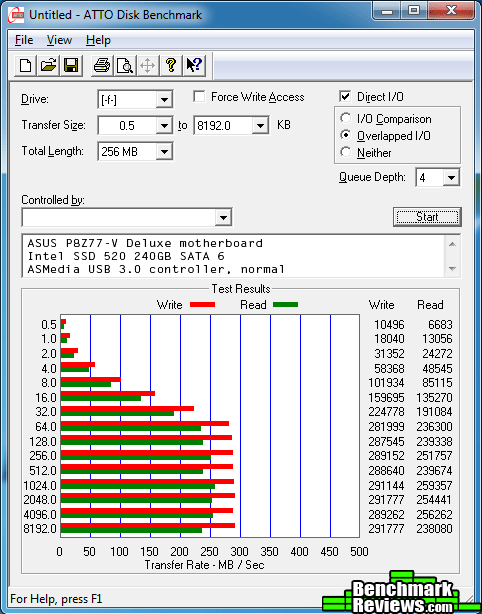The height and width of the screenshot is (614, 482).
Task: Click the description box scroll up arrow
Action: (x=452, y=244)
